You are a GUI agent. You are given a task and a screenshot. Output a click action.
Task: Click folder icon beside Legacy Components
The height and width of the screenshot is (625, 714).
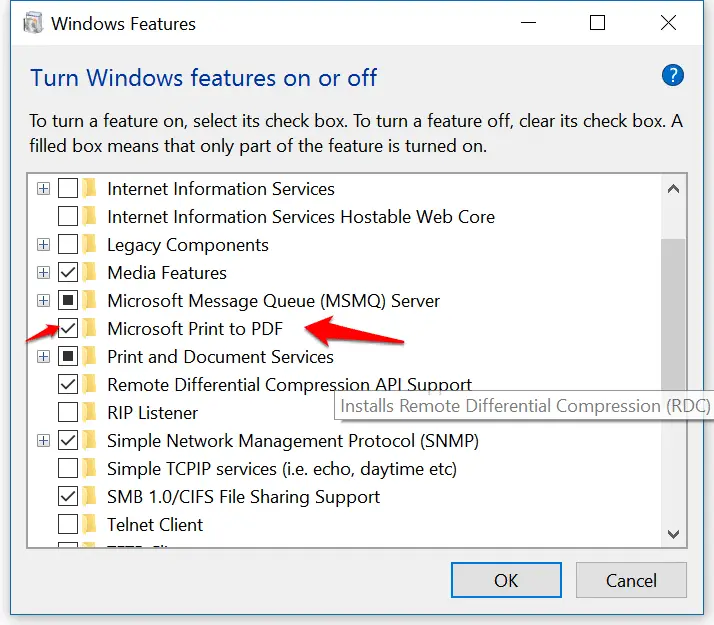[x=90, y=244]
